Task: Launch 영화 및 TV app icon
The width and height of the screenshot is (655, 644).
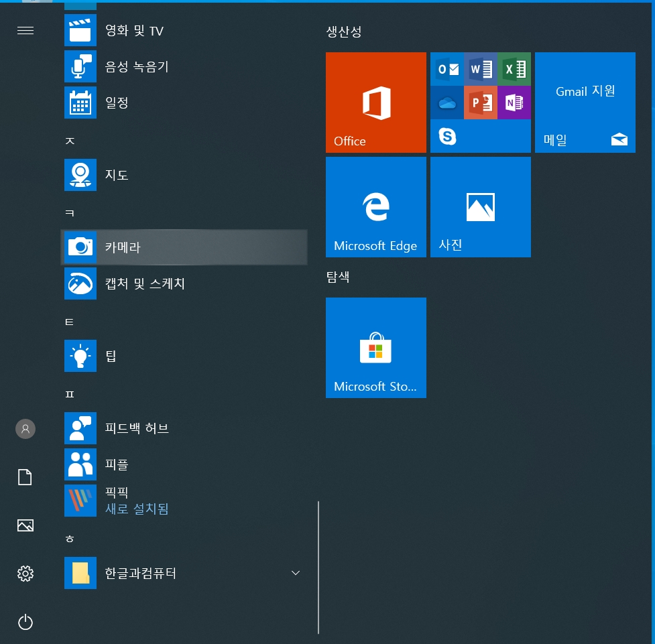Action: pyautogui.click(x=80, y=30)
